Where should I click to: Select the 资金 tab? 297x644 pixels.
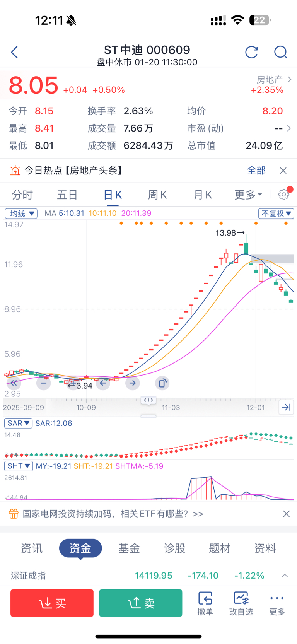(x=80, y=548)
